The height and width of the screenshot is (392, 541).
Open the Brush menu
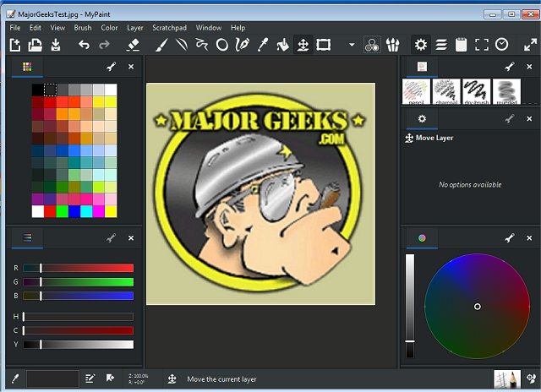coord(83,28)
